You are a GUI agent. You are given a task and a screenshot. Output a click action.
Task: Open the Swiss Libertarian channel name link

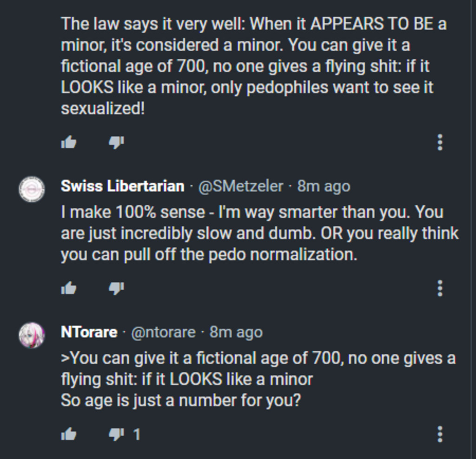pyautogui.click(x=122, y=186)
